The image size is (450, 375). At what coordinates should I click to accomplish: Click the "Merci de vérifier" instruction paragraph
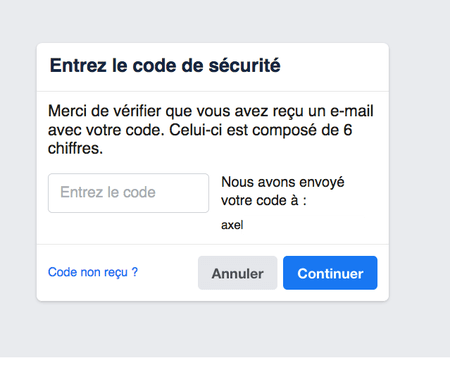[211, 130]
